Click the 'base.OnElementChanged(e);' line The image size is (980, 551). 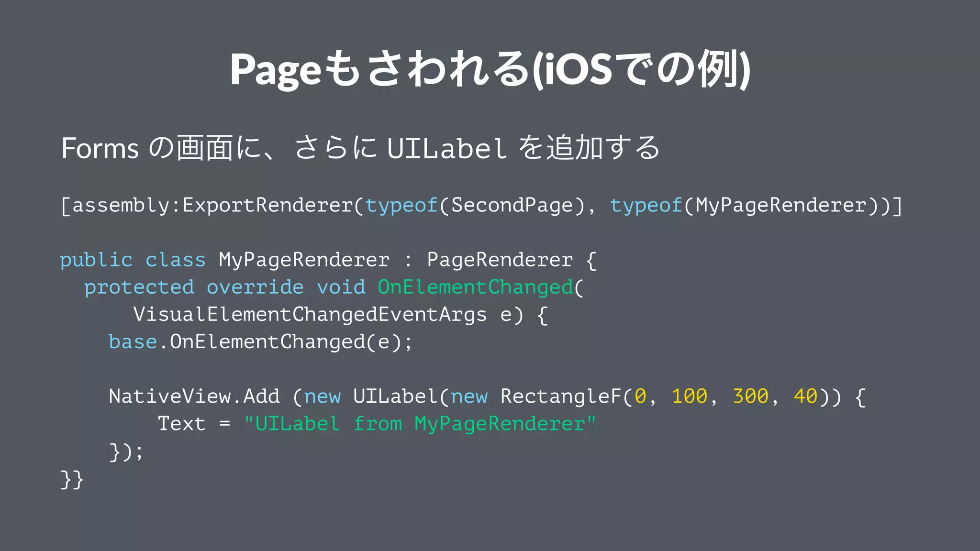click(260, 342)
